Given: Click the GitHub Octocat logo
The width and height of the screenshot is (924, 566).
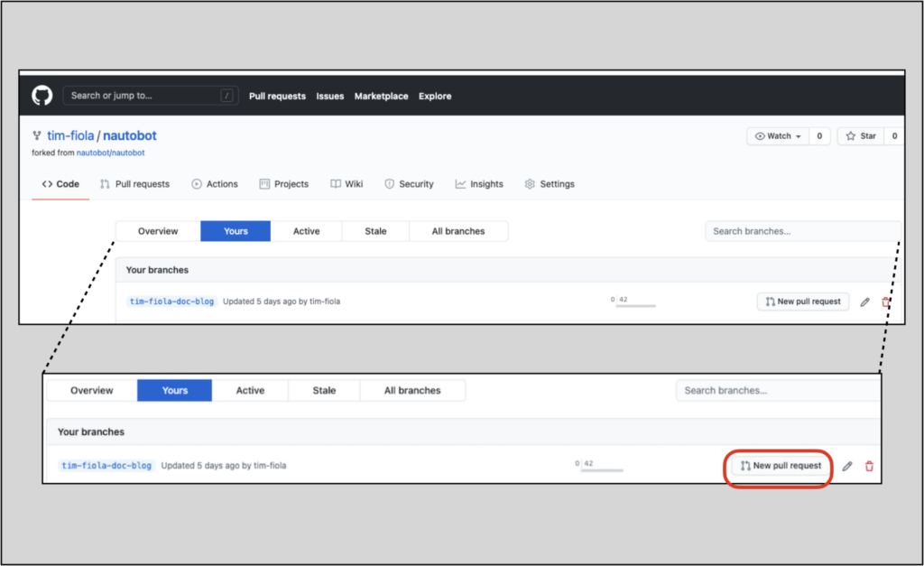Looking at the screenshot, I should [x=42, y=96].
